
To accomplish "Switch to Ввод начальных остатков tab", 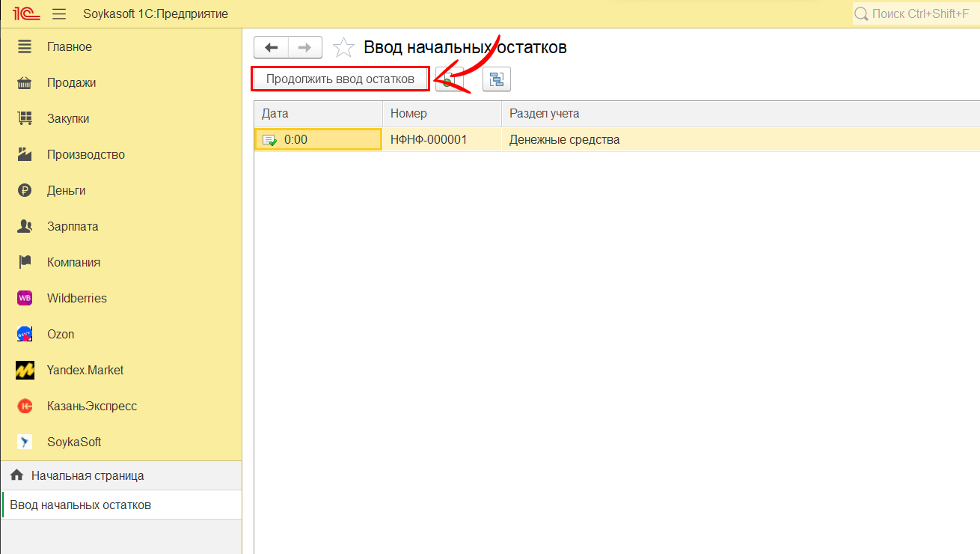I will (121, 505).
